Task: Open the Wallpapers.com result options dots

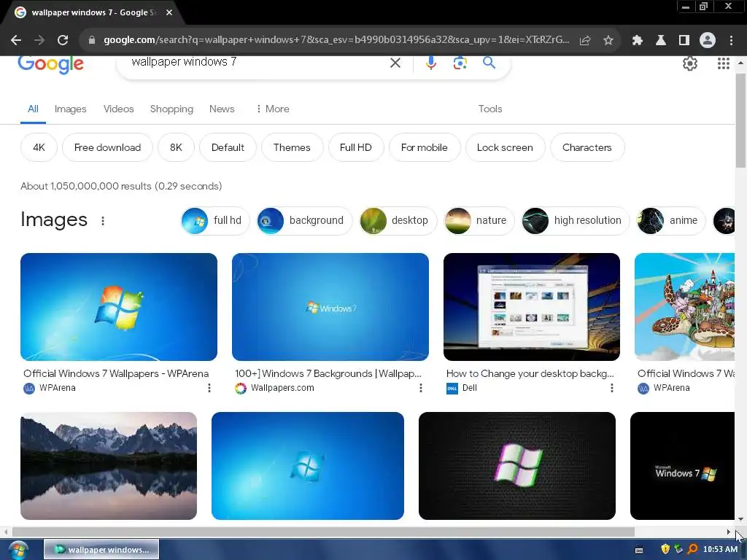Action: (420, 388)
